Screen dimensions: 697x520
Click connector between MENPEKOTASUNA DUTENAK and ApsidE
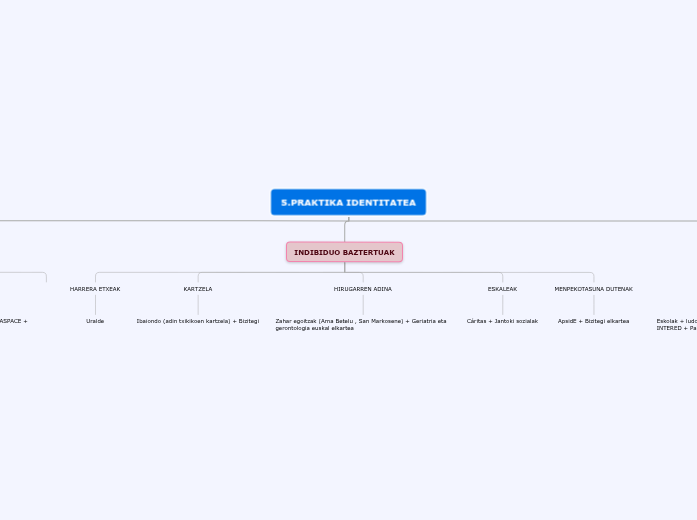tap(593, 305)
